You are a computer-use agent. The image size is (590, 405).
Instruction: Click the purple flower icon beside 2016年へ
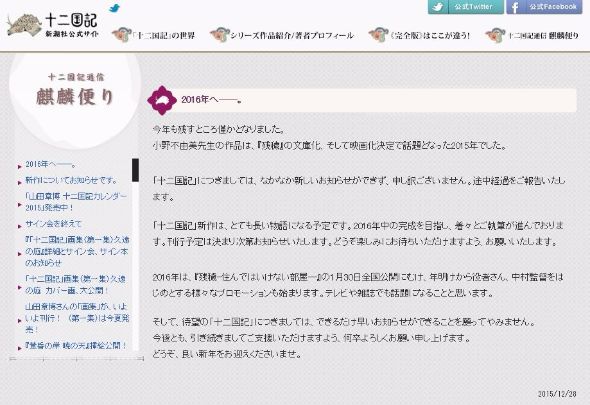click(162, 100)
